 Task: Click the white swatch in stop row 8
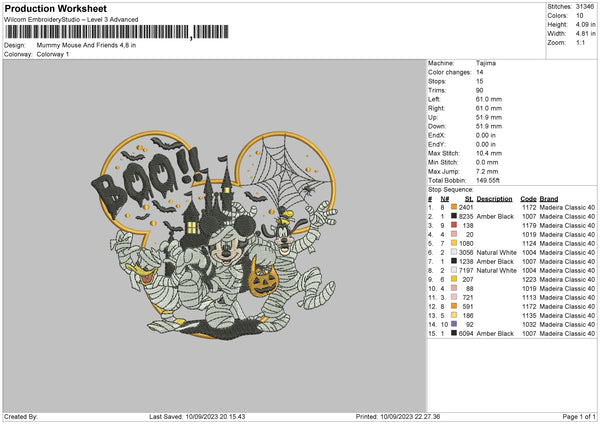[x=454, y=270]
